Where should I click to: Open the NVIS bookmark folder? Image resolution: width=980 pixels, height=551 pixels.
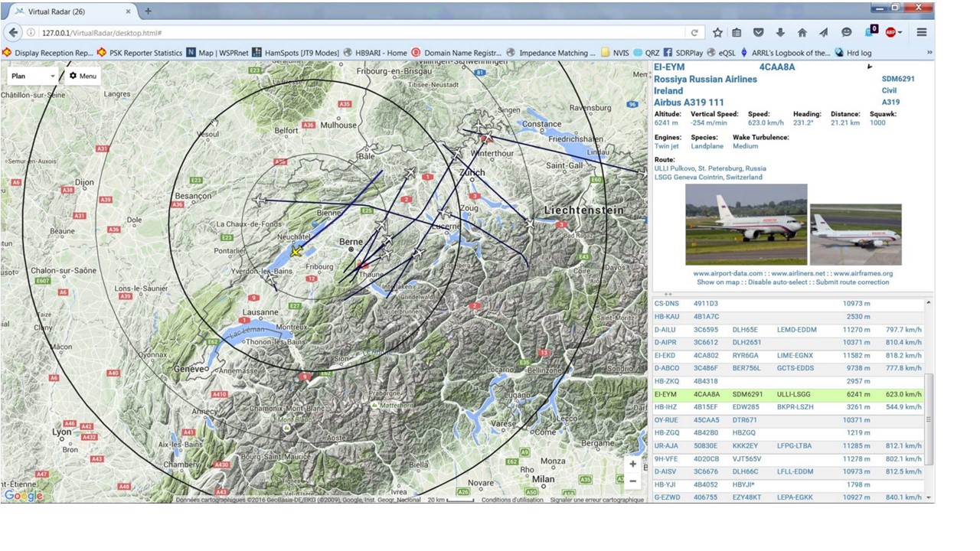coord(616,53)
